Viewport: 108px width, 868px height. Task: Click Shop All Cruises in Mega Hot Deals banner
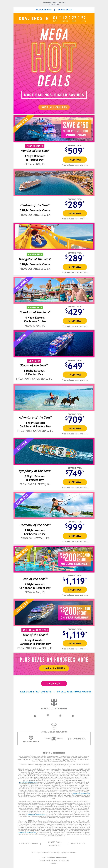pos(54,107)
